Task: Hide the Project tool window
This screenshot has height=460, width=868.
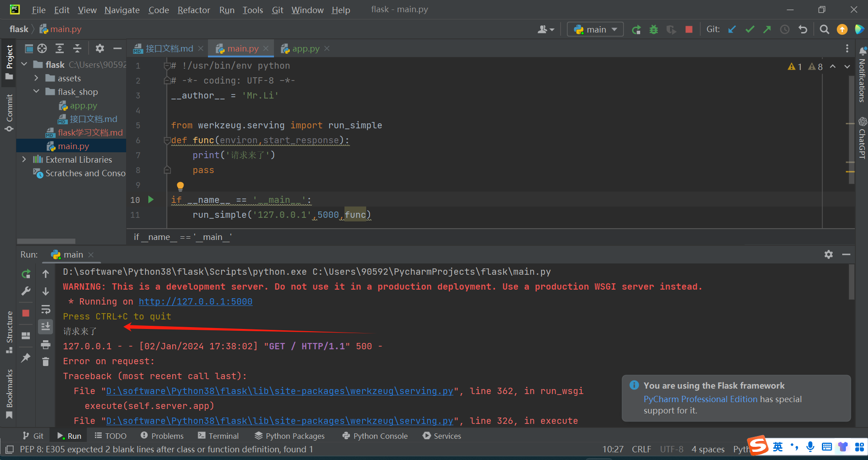Action: [118, 48]
